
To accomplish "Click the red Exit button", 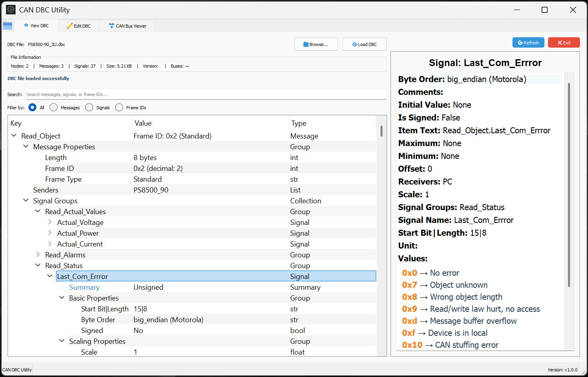I will tap(564, 43).
